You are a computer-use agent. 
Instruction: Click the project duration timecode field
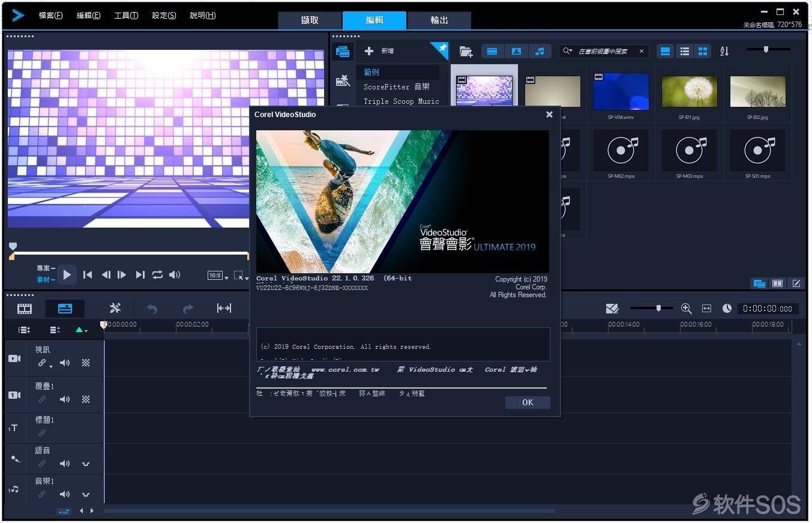pos(768,308)
